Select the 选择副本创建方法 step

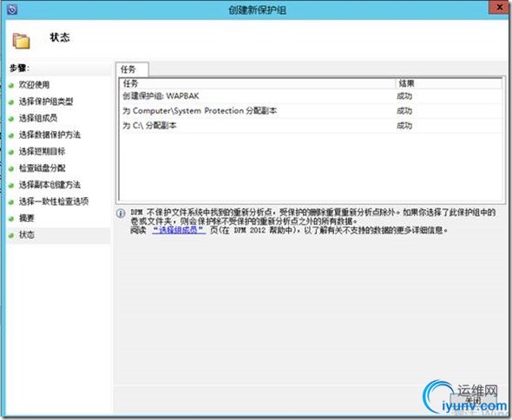pos(49,185)
